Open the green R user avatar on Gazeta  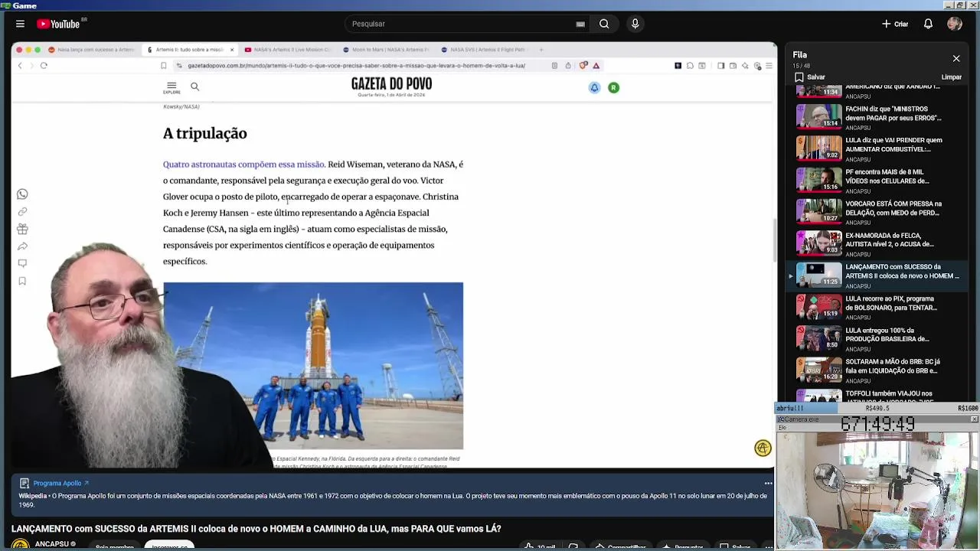click(613, 88)
